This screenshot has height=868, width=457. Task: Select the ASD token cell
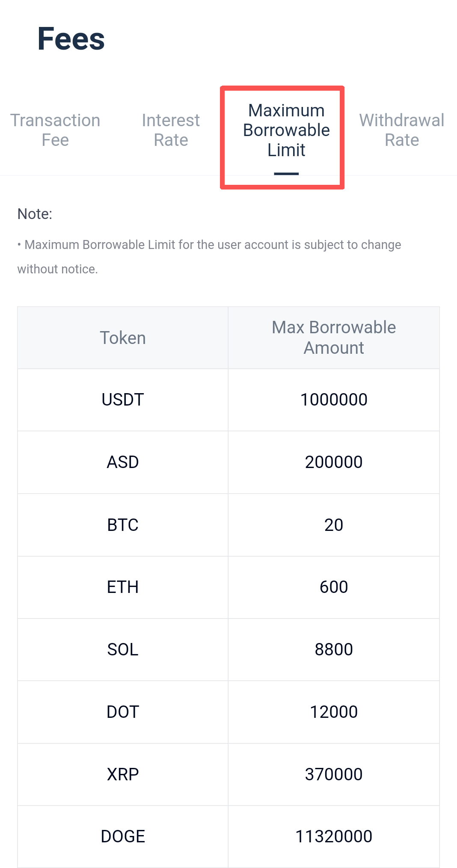(123, 462)
